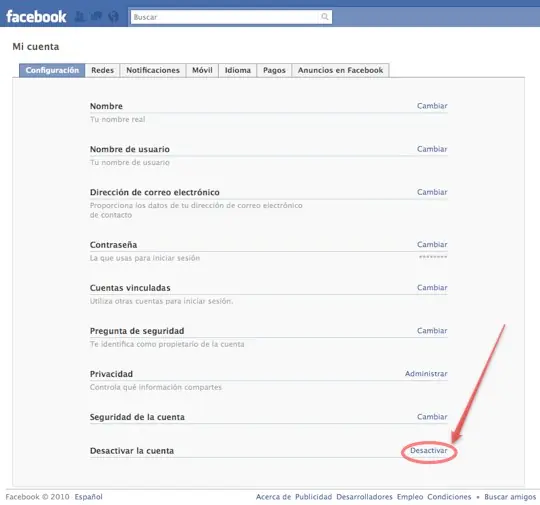
Task: Click Cambiar next to Contraseña
Action: (x=432, y=244)
